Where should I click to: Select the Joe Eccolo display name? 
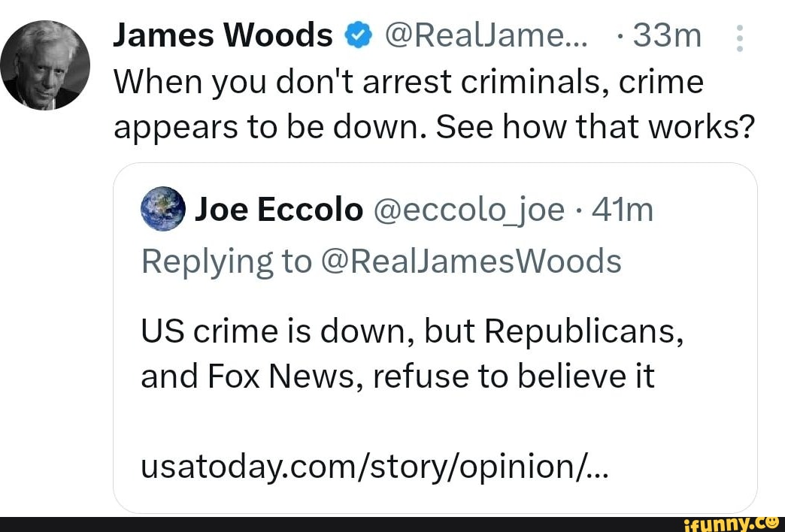280,209
